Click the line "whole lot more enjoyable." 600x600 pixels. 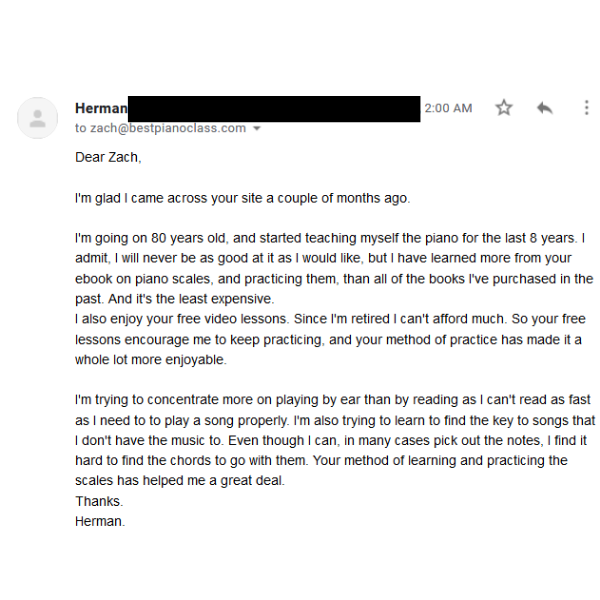click(151, 360)
